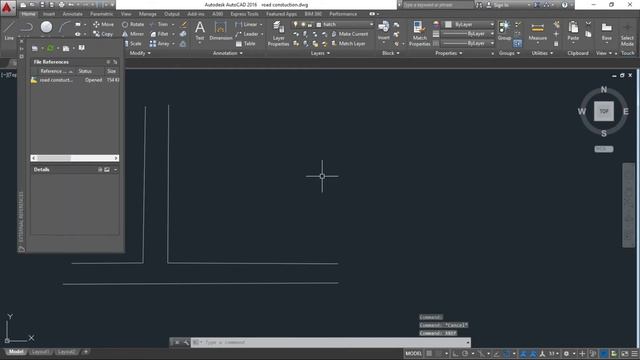Click the Select Mode button
This screenshot has height=360, width=640.
point(627,35)
